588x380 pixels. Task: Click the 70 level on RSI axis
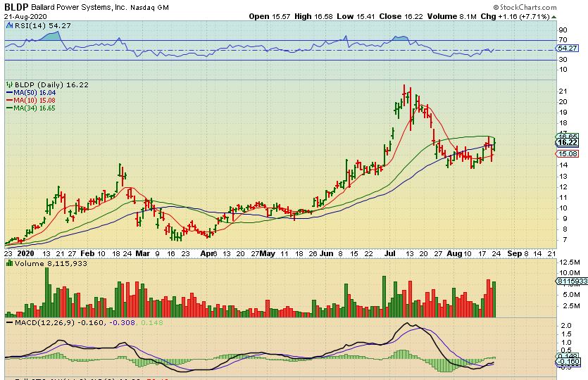(x=563, y=40)
